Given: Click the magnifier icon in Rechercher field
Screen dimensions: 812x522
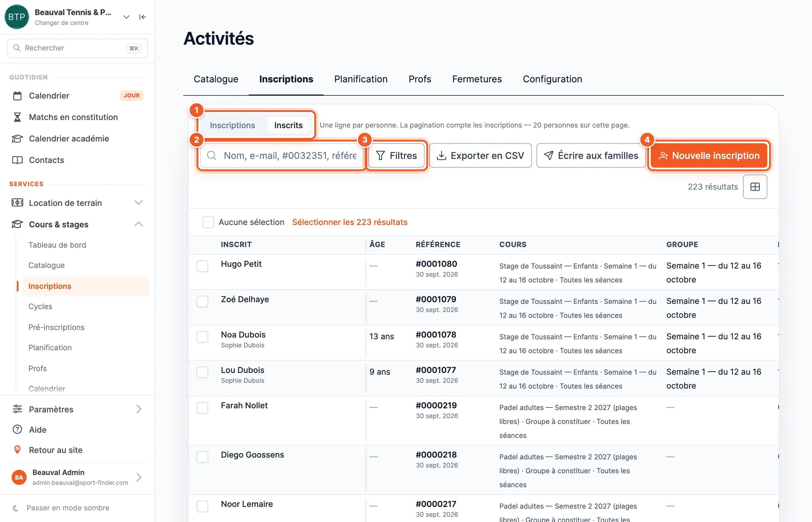Looking at the screenshot, I should pyautogui.click(x=17, y=48).
